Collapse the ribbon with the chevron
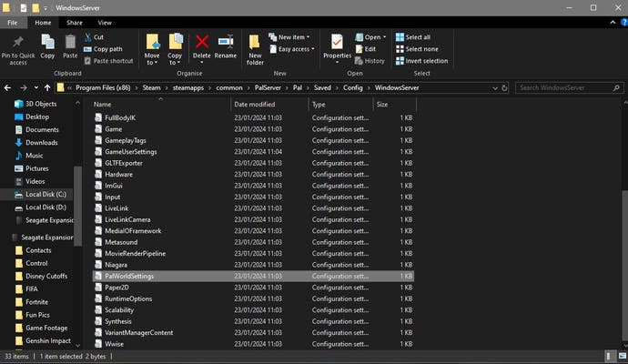 [x=613, y=23]
